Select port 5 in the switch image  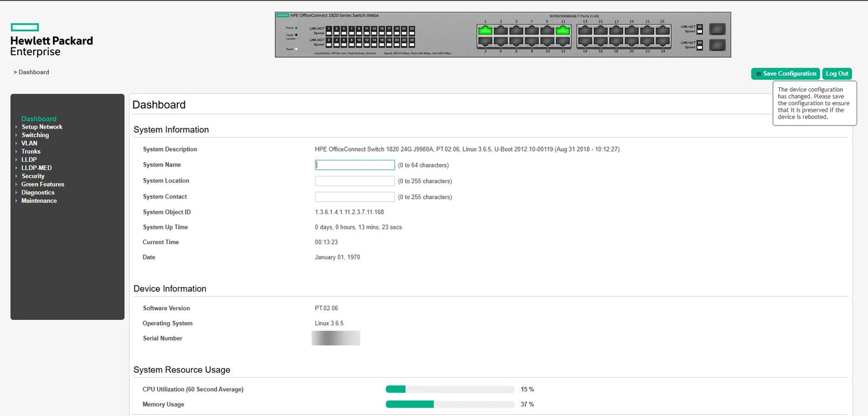(516, 30)
